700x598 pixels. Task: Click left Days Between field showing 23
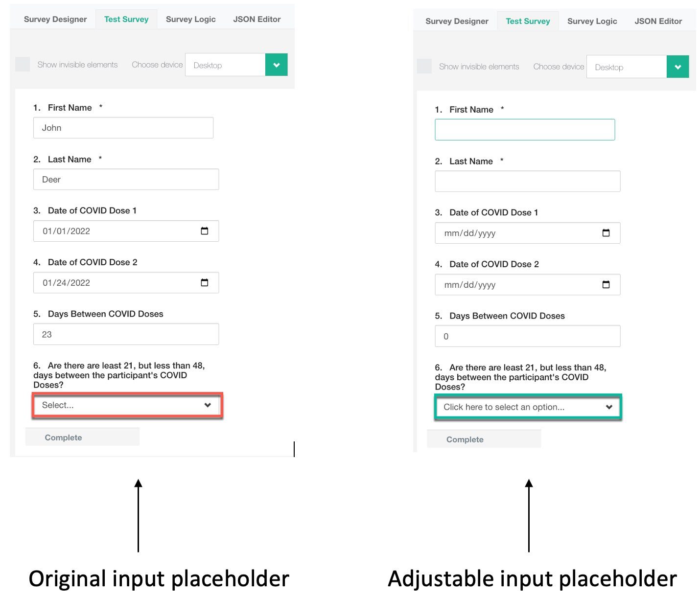point(126,334)
